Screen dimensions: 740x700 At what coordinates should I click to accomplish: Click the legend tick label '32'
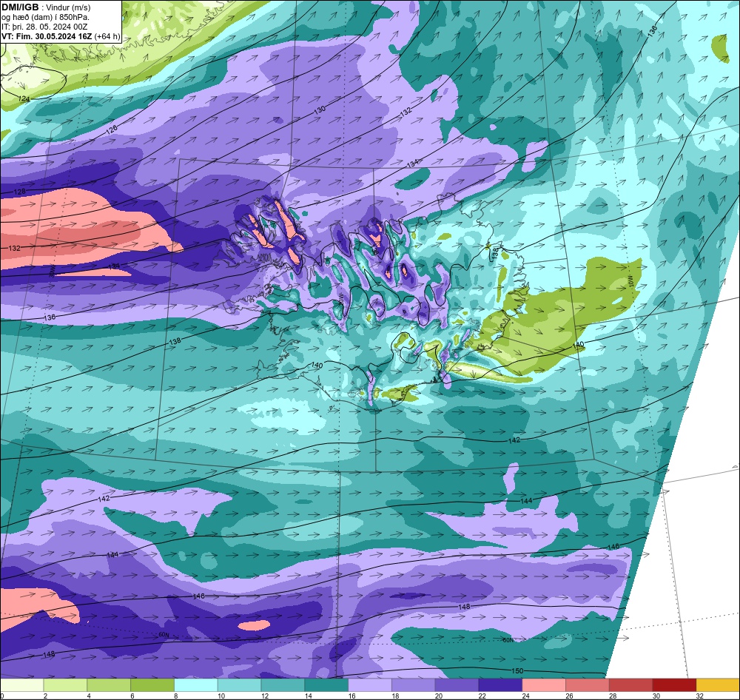click(x=700, y=696)
